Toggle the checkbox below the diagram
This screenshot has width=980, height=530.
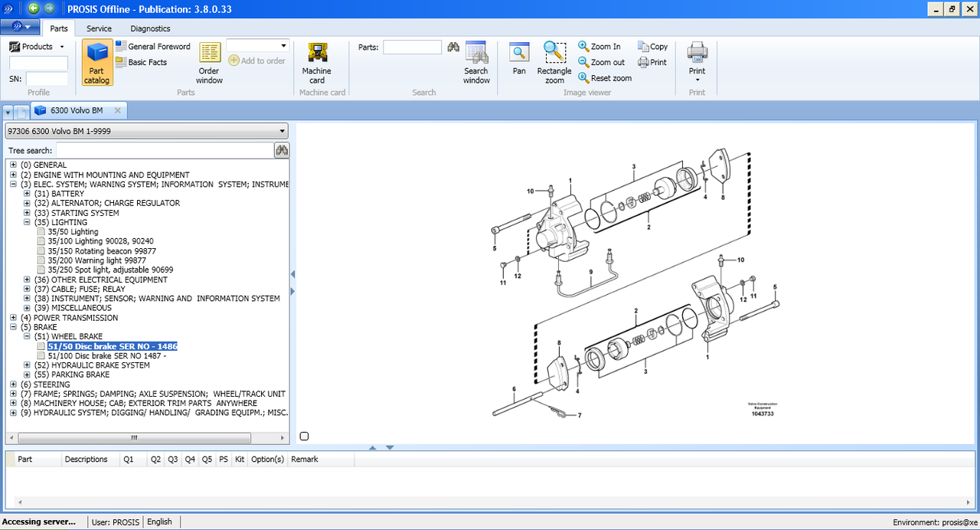304,437
